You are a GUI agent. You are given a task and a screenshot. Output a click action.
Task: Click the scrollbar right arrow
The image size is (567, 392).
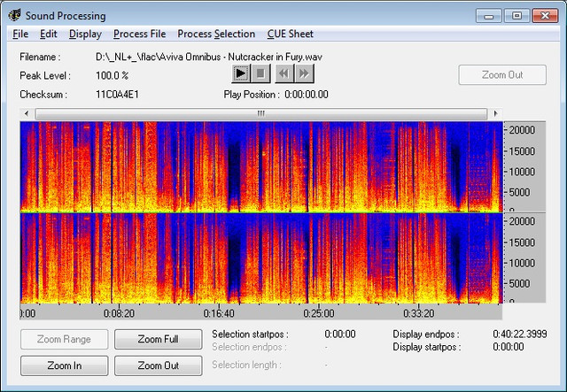click(495, 113)
